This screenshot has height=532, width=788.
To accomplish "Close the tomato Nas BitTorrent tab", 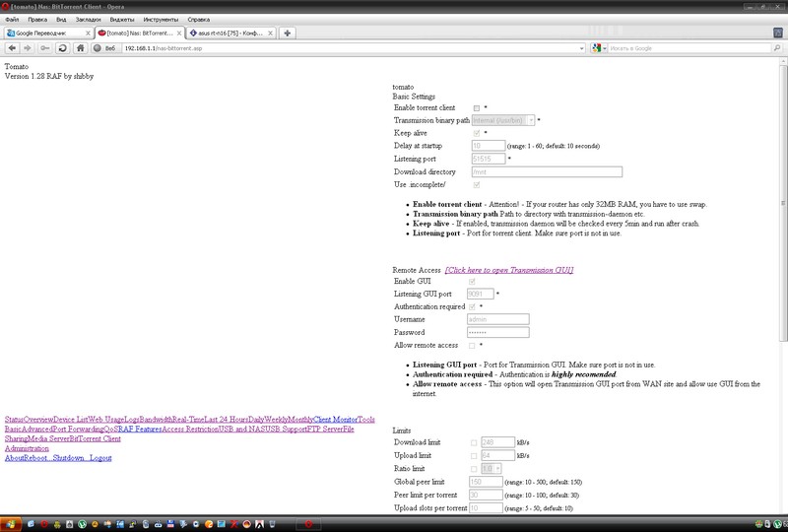I will (179, 33).
